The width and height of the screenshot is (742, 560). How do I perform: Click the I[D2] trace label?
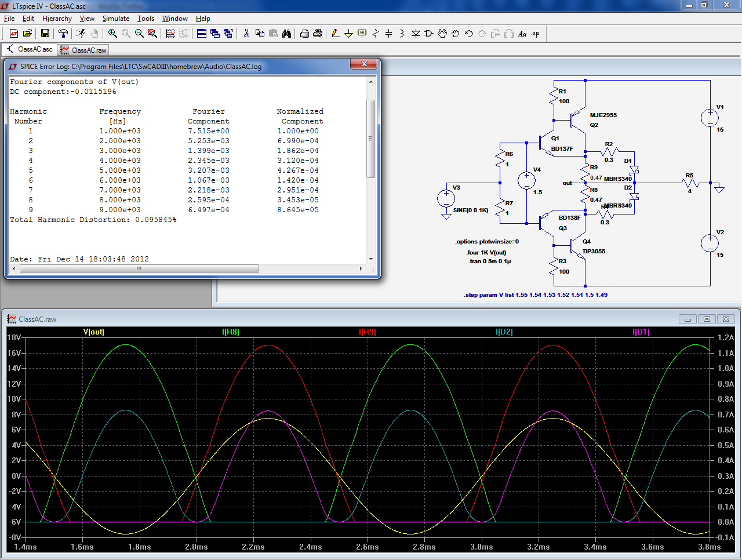coord(504,332)
